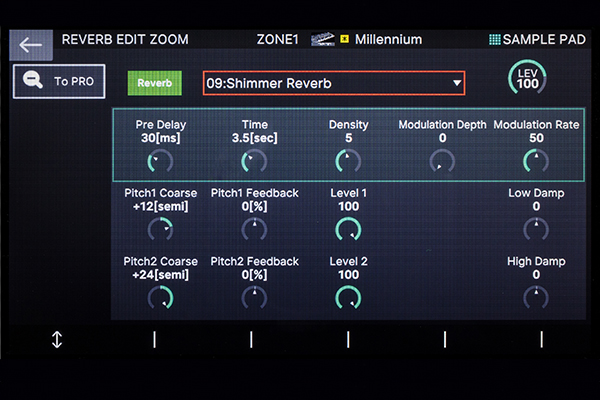Select the Modulation Depth knob
Screen dimensions: 600x400
click(442, 161)
